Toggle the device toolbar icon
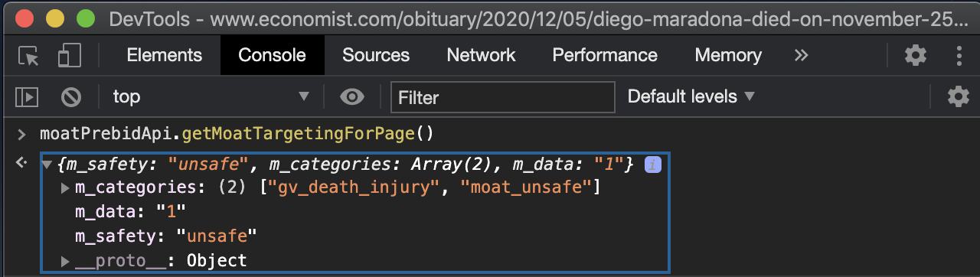This screenshot has width=980, height=277. pos(70,56)
